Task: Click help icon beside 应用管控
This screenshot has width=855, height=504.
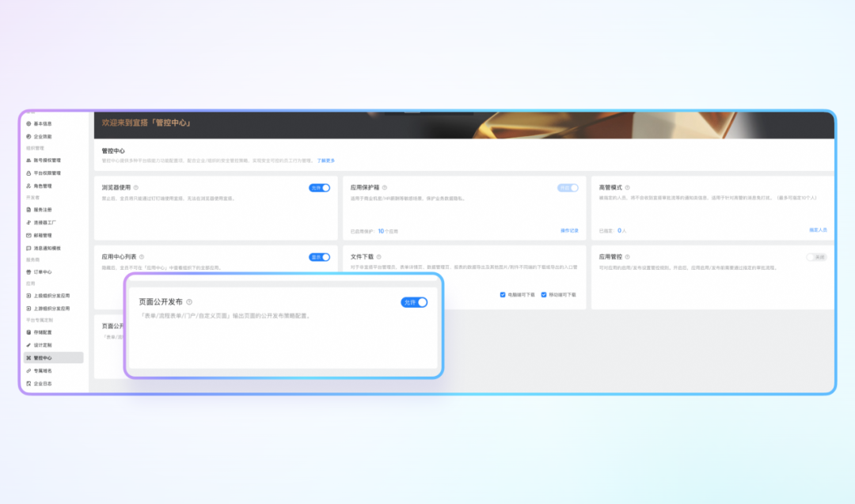Action: 627,257
